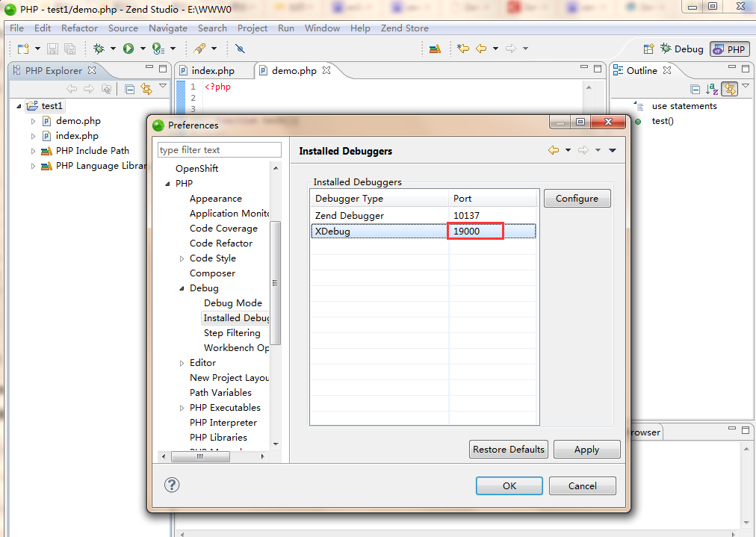Select Debug Mode preference page
756x537 pixels.
point(233,303)
